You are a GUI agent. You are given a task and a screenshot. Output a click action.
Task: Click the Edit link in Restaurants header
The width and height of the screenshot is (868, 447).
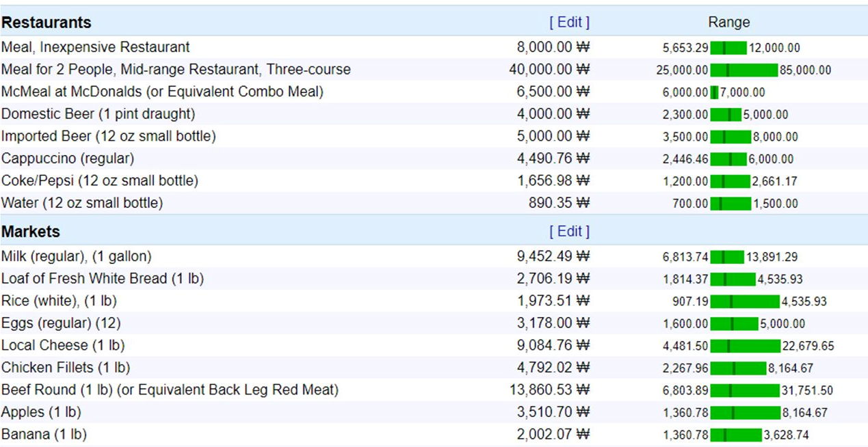coord(569,23)
